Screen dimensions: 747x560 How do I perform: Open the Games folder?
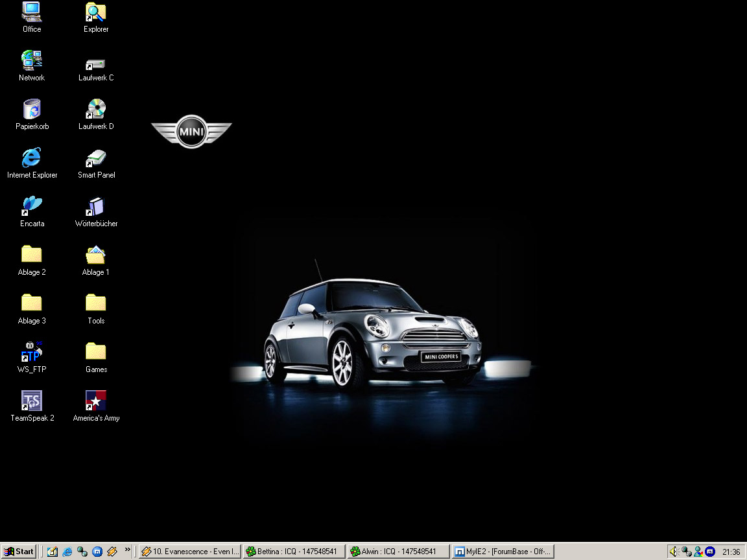point(96,358)
